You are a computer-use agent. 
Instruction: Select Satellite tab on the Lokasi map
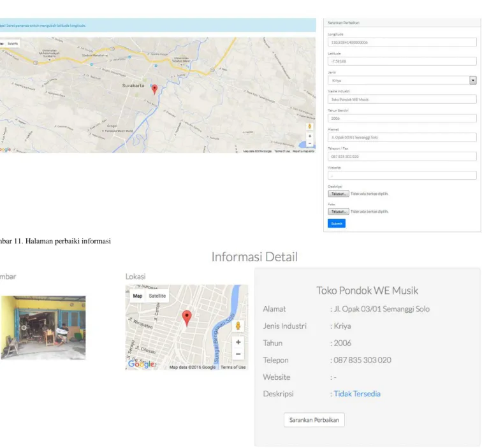(x=157, y=296)
